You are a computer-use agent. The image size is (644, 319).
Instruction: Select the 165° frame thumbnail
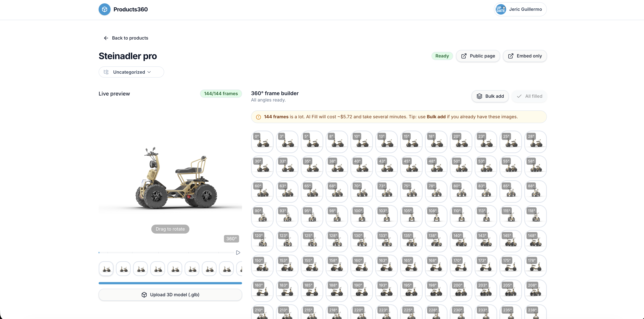tap(411, 266)
